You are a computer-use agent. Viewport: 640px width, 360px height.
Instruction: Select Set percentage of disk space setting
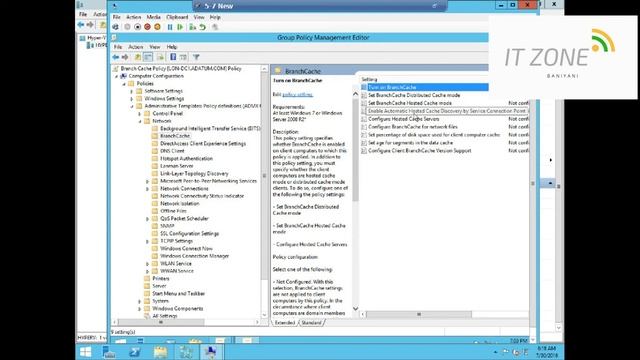434,135
